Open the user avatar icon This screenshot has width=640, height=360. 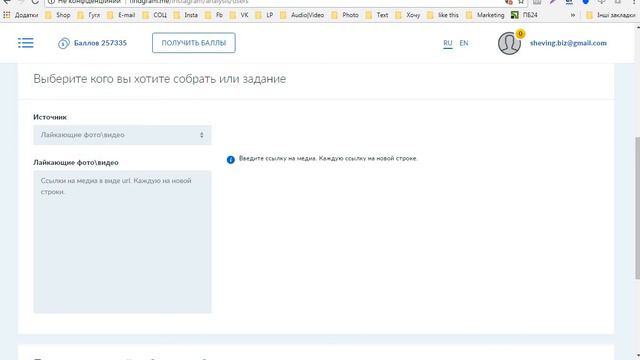click(x=509, y=44)
